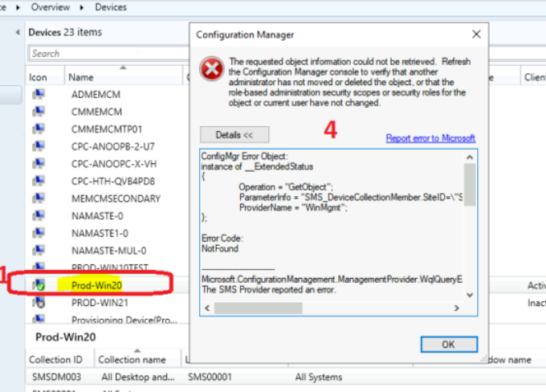Click the ADMEMCM device icon

(39, 94)
